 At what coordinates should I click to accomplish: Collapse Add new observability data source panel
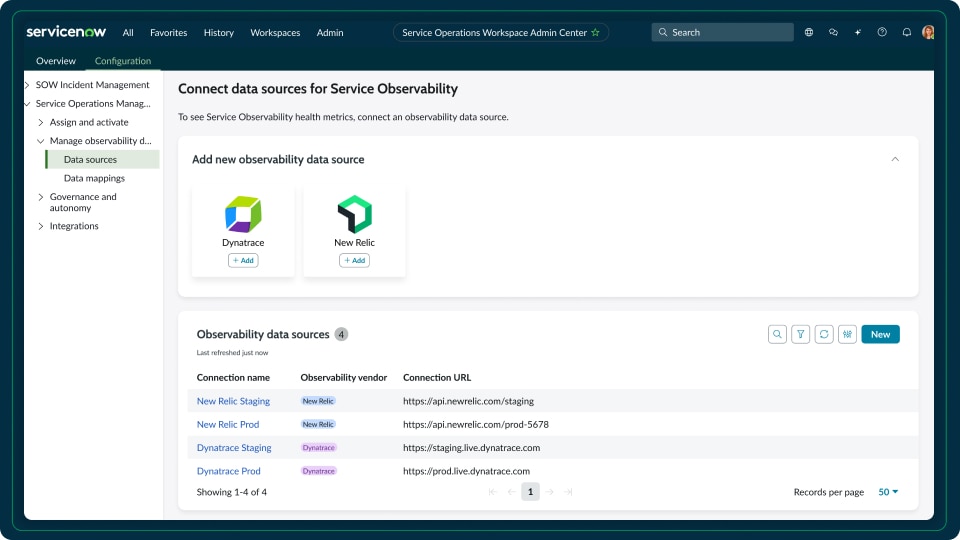pos(895,159)
